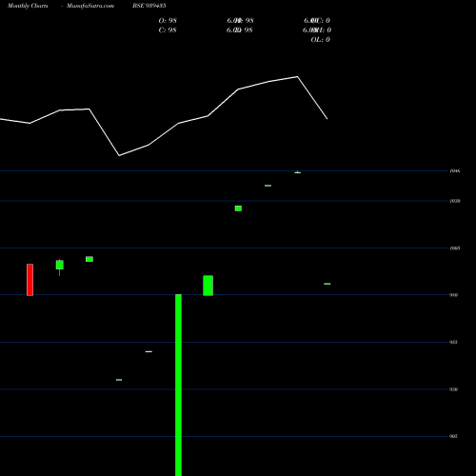
Task: Click the highest peak of the white line
Action: click(x=297, y=76)
